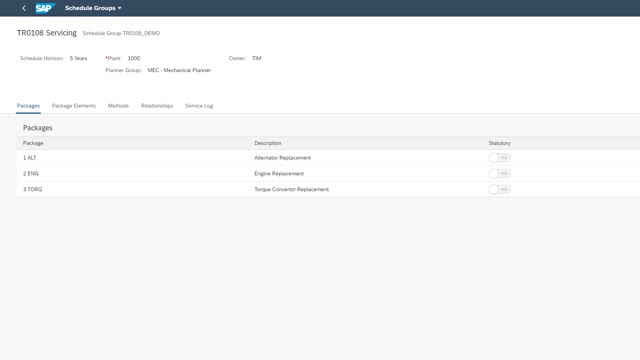The height and width of the screenshot is (360, 640).
Task: Open the Schedule Groups dropdown menu
Action: (x=93, y=8)
